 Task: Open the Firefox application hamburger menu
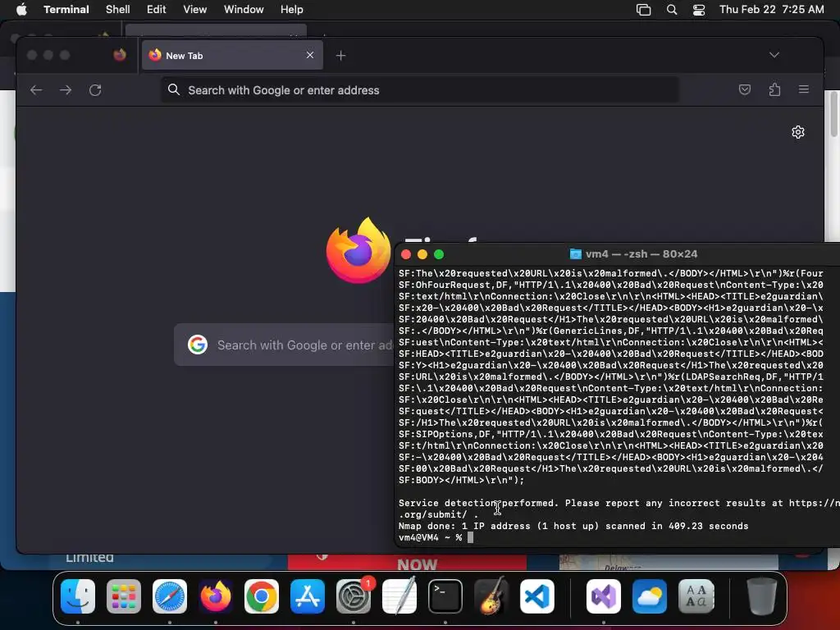(x=804, y=89)
